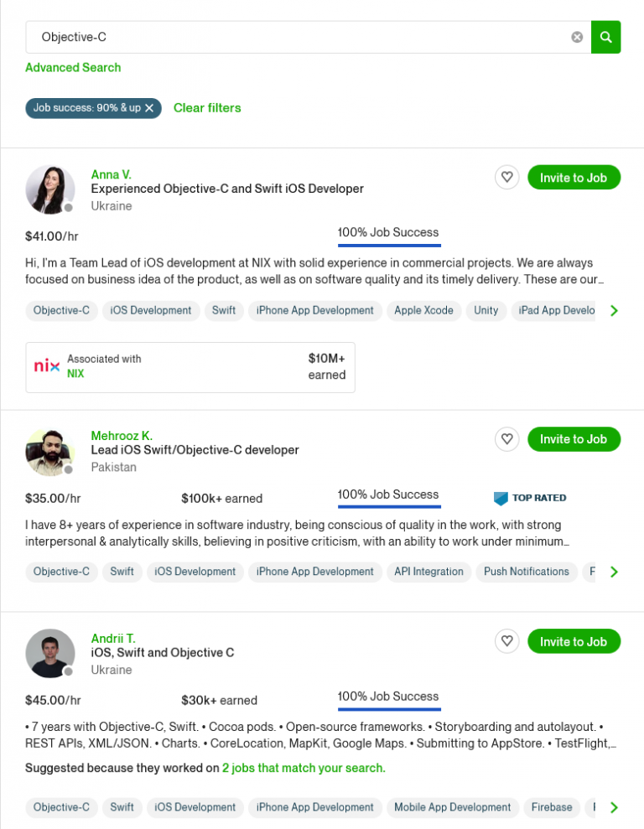Show more skills on Mehrooz K.'s card
644x829 pixels.
click(x=614, y=572)
